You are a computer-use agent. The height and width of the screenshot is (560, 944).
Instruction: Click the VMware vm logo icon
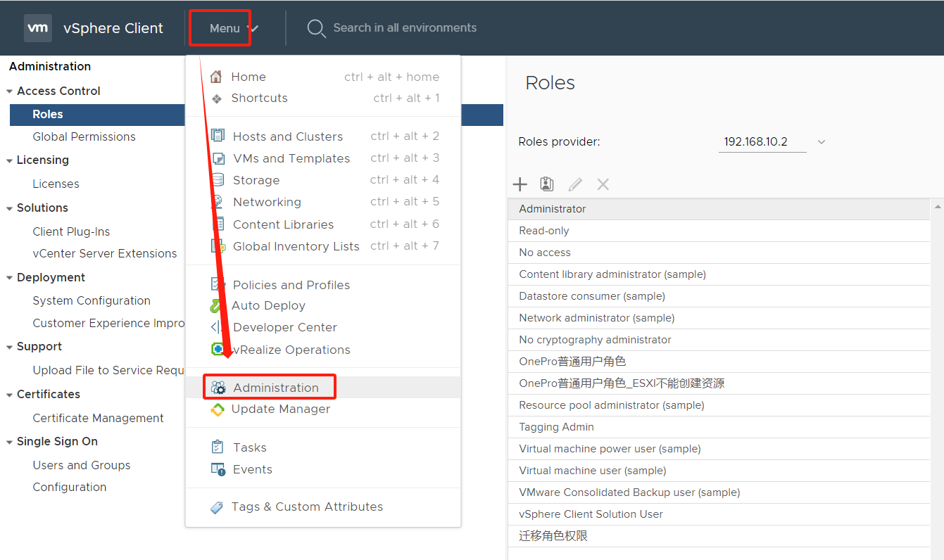coord(37,28)
